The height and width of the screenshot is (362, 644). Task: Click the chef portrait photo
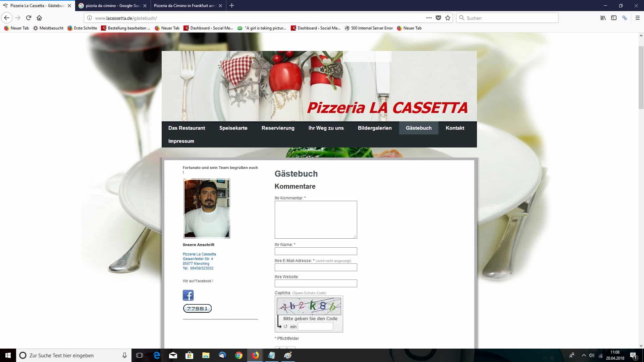pyautogui.click(x=207, y=208)
